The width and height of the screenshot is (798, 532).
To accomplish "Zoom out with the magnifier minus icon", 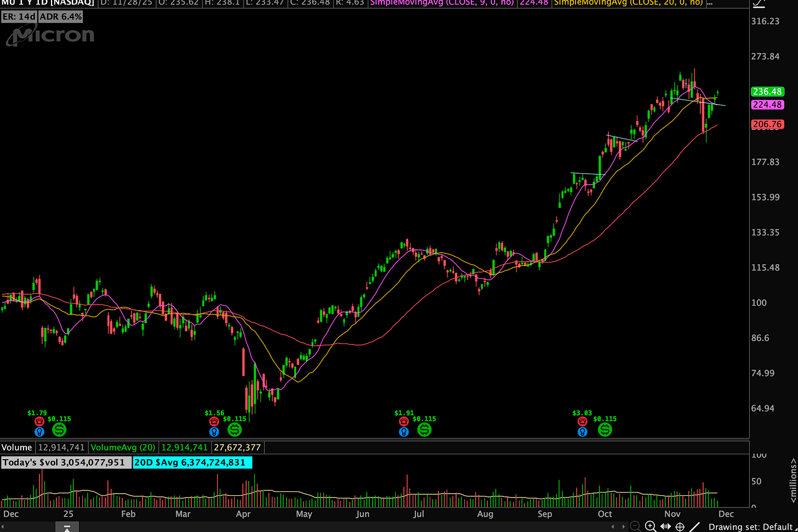I will (636, 527).
